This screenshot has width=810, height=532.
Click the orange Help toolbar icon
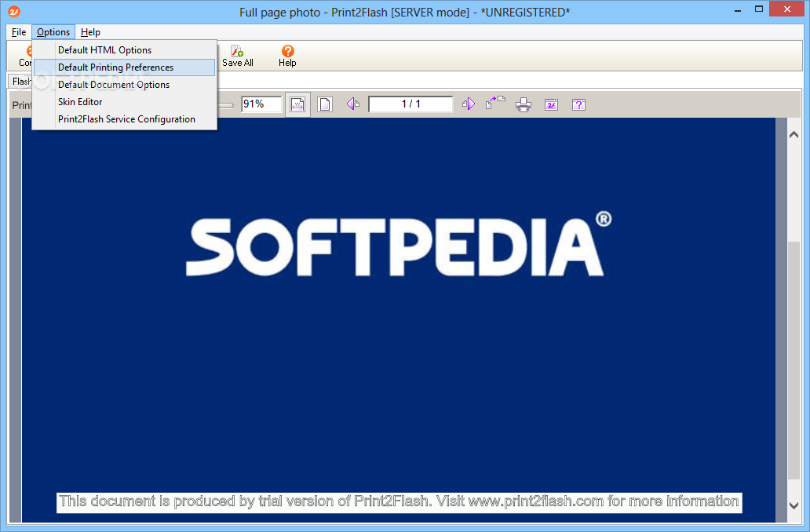point(287,56)
